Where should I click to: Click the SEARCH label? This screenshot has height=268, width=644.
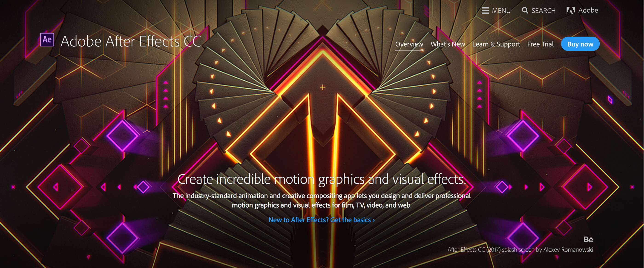(543, 11)
